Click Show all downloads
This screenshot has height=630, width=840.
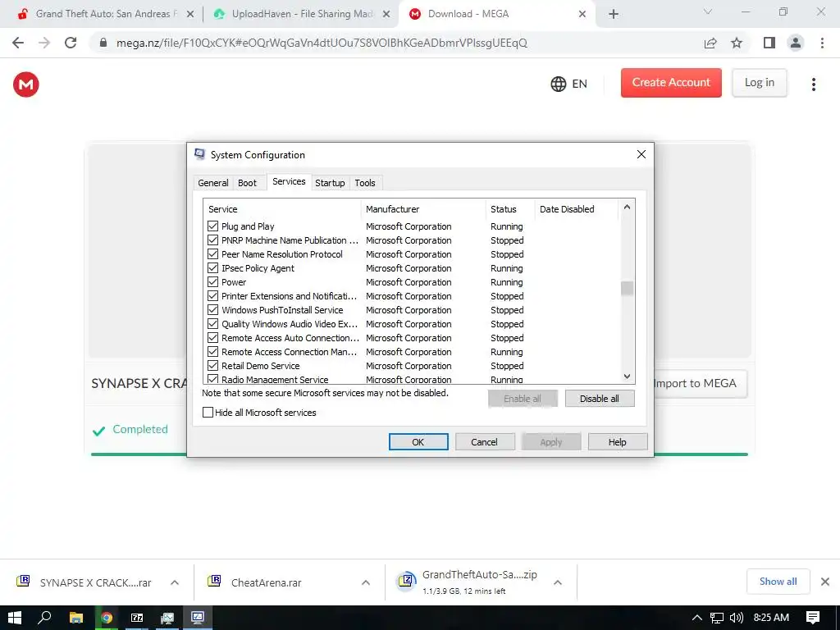pyautogui.click(x=778, y=582)
